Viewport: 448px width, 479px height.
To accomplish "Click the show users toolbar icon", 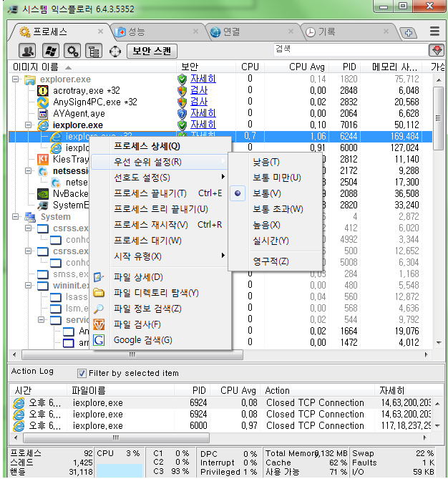I will (x=27, y=51).
